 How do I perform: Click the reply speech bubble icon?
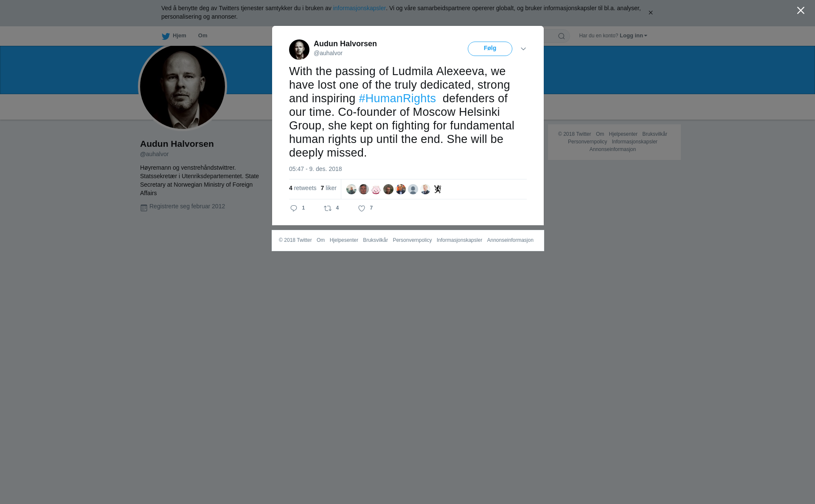coord(294,208)
